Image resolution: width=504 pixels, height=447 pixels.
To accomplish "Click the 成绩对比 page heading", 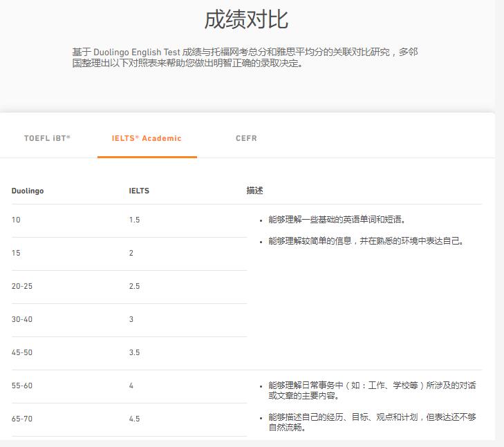I will point(246,19).
